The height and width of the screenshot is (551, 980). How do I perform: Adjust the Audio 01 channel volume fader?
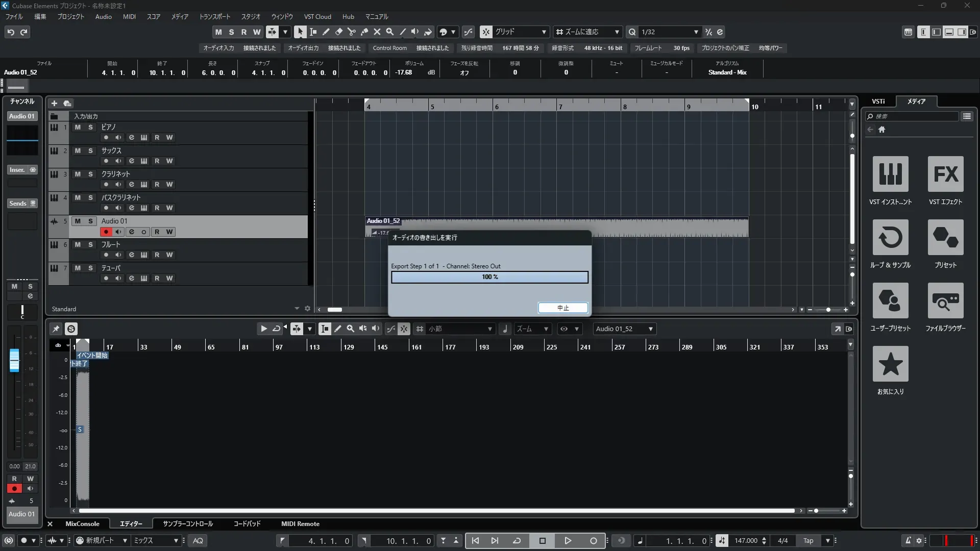click(x=14, y=360)
